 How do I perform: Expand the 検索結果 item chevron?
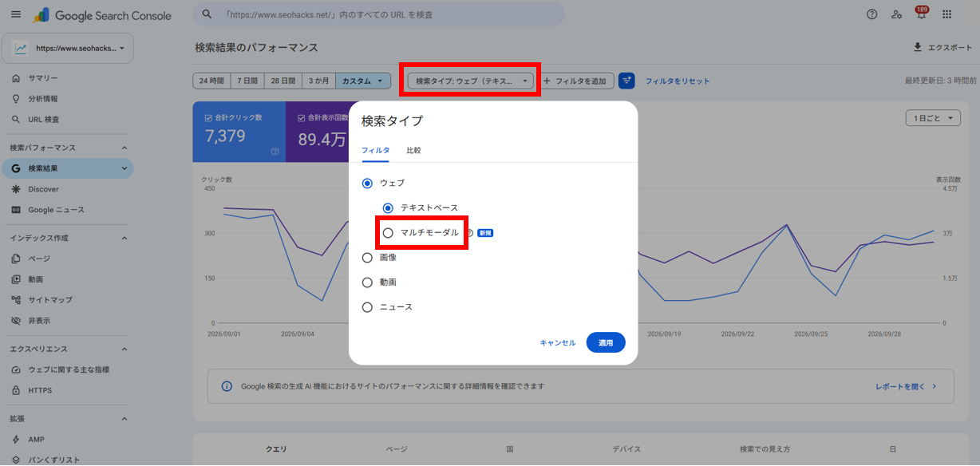point(124,168)
